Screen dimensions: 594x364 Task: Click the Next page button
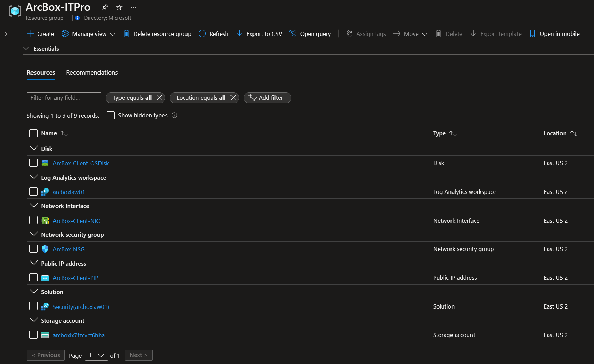[138, 355]
